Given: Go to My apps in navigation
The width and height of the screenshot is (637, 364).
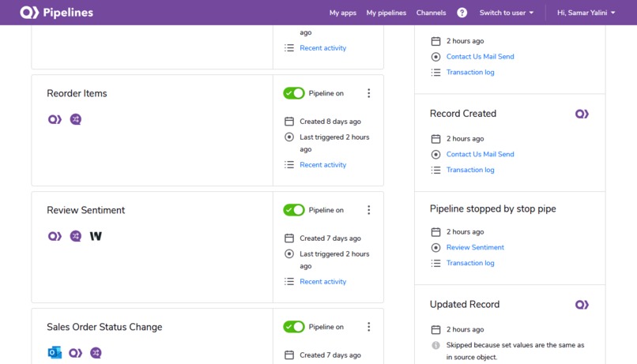Looking at the screenshot, I should click(x=343, y=13).
